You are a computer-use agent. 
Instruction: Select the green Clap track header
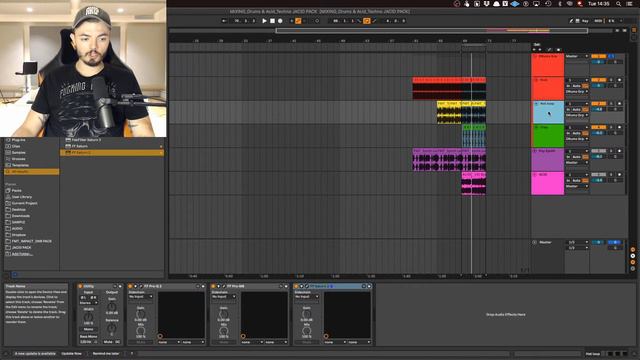point(548,136)
